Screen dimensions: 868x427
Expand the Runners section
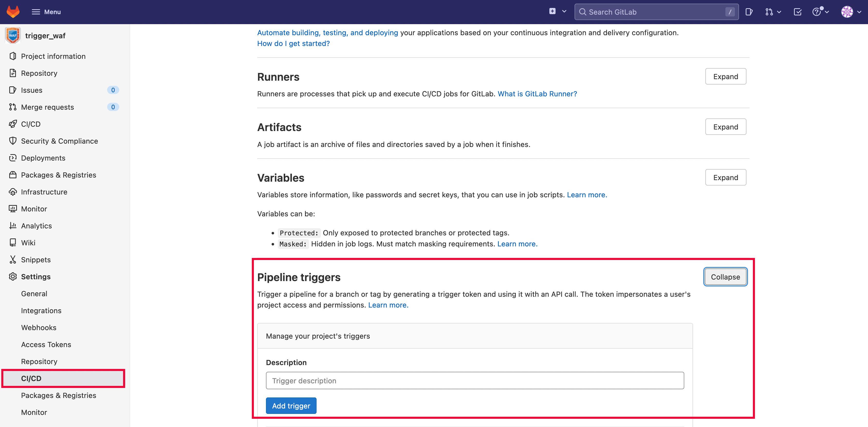tap(725, 76)
